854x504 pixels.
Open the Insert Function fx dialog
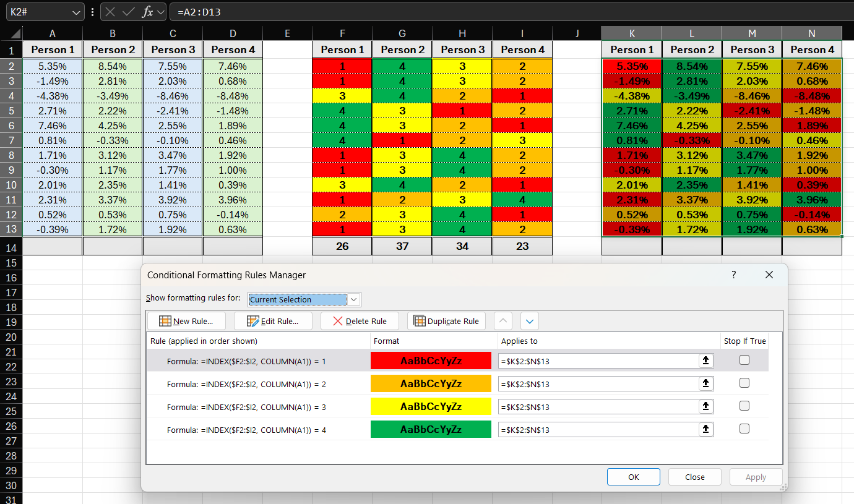click(147, 12)
